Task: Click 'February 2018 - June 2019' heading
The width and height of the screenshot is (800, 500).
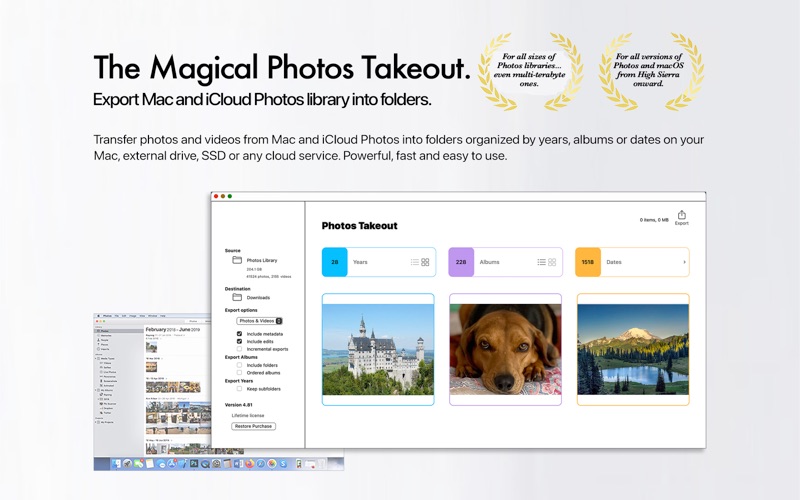Action: point(173,330)
